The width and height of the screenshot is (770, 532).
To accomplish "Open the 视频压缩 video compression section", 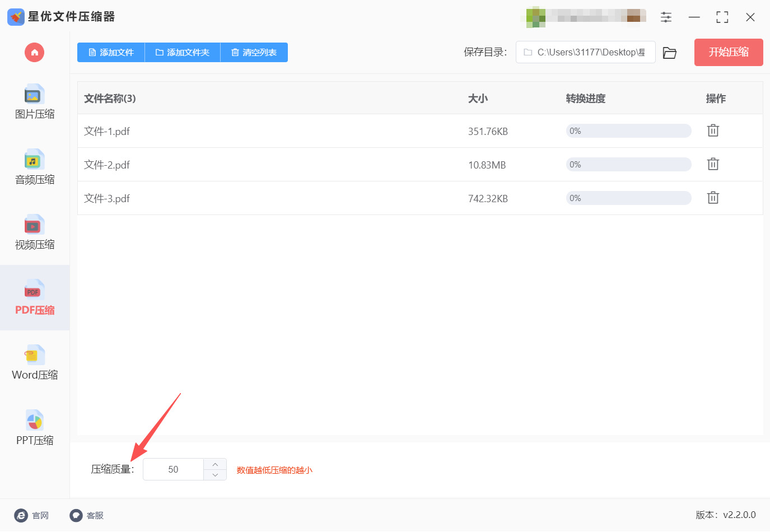I will (35, 232).
